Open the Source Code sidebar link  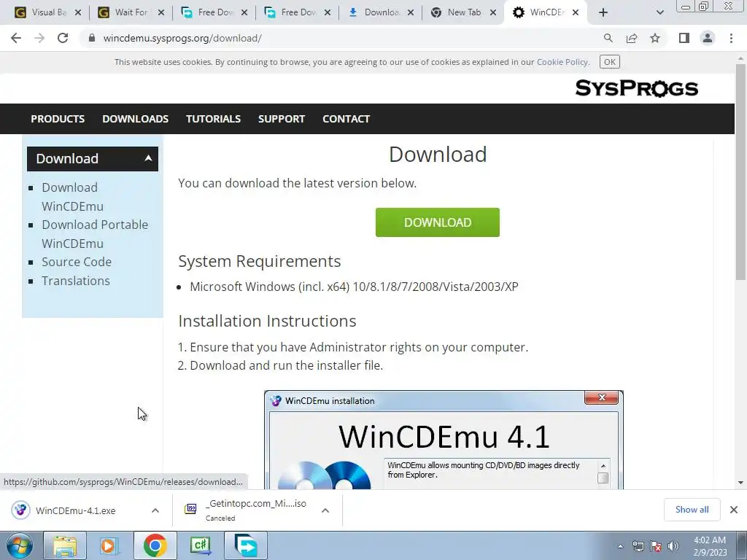coord(76,262)
